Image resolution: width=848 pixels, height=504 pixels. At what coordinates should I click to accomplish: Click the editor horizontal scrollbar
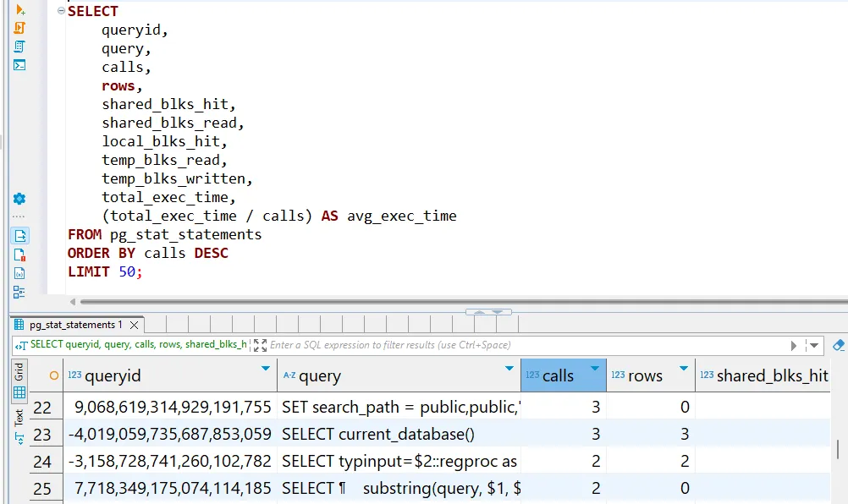[x=464, y=302]
